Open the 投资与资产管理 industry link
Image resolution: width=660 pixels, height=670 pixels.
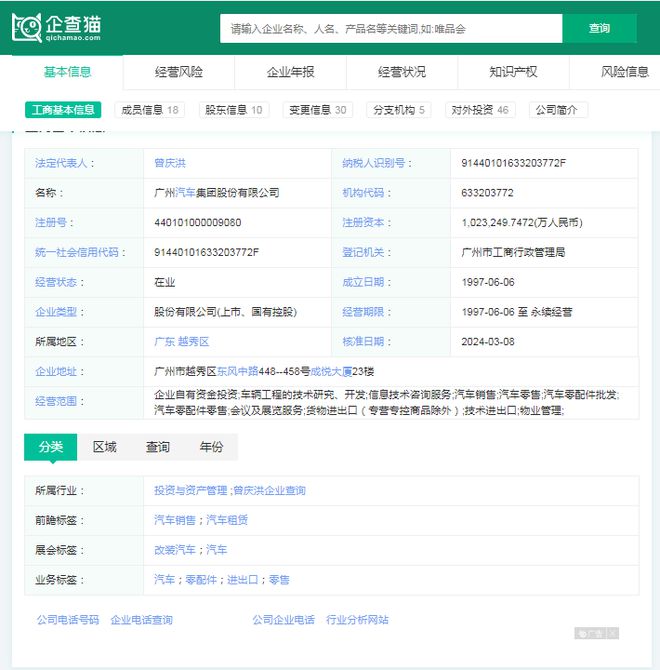coord(191,491)
